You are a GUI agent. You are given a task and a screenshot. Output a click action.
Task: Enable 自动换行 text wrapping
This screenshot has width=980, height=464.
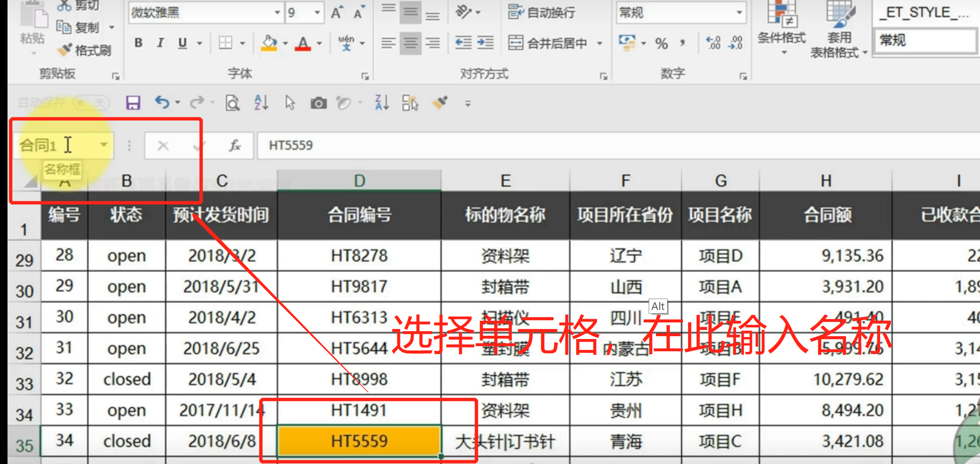541,13
